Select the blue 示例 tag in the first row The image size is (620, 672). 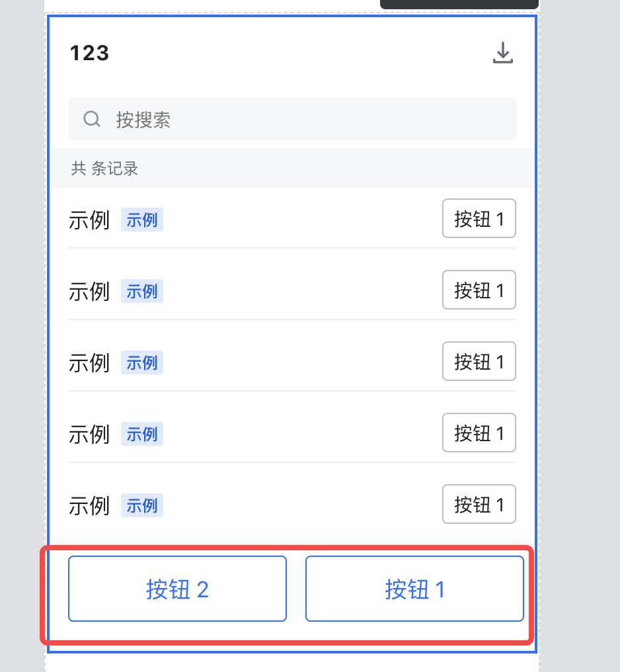[142, 220]
